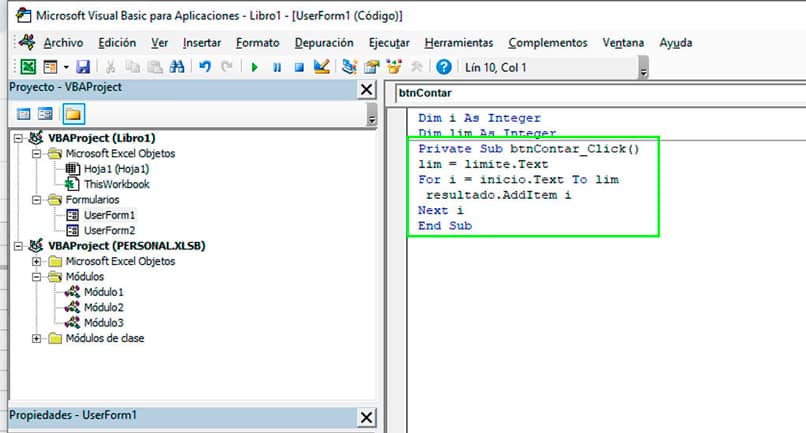Click the 'Dim i As Integer' code line
Image resolution: width=806 pixels, height=433 pixels.
point(479,118)
